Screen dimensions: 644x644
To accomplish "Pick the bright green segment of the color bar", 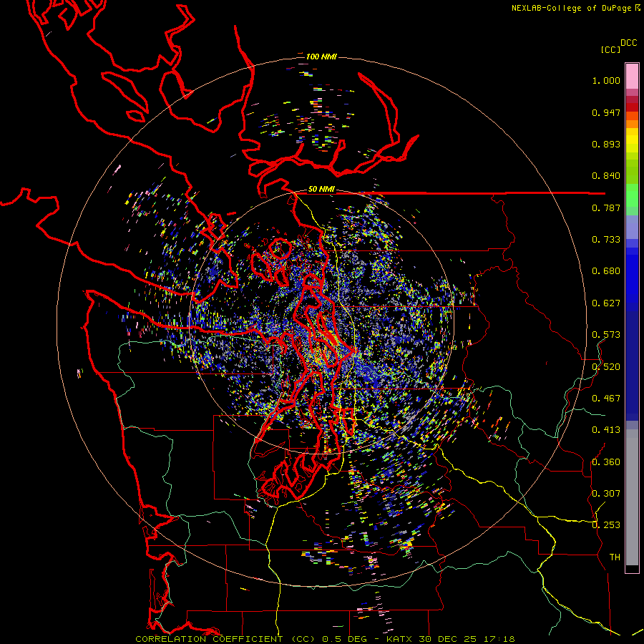I will pyautogui.click(x=632, y=195).
